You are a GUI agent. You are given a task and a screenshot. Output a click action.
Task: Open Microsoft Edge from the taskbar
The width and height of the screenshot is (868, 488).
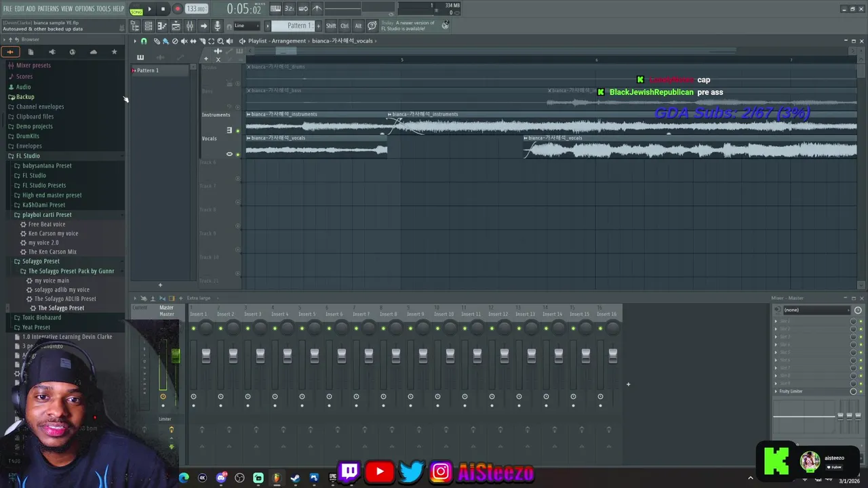pos(184,478)
